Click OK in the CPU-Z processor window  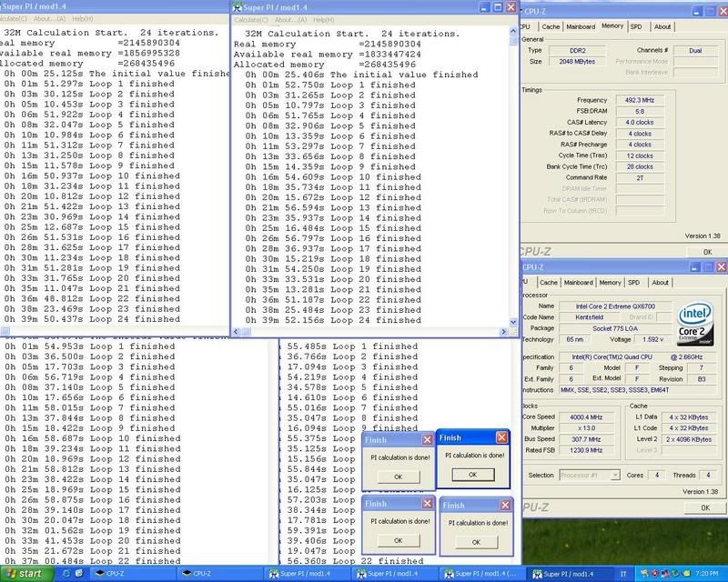tap(704, 507)
